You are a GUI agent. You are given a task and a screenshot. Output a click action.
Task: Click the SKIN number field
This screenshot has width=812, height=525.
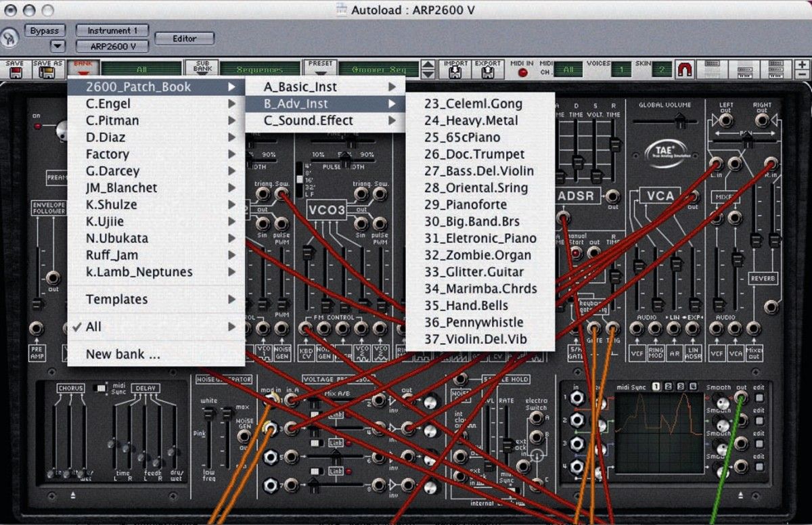[x=662, y=69]
